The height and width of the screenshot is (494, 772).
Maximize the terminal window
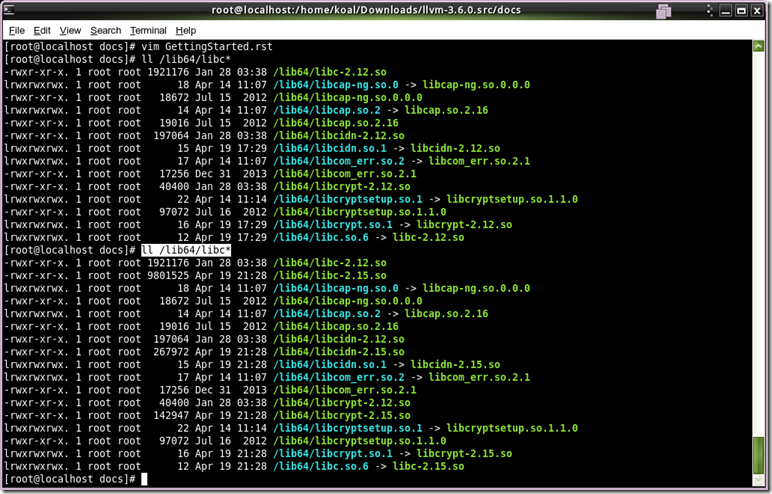pyautogui.click(x=741, y=10)
